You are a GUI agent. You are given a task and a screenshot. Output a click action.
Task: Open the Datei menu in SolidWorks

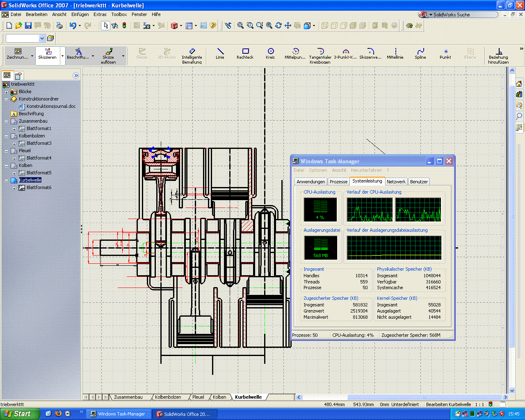click(x=16, y=14)
